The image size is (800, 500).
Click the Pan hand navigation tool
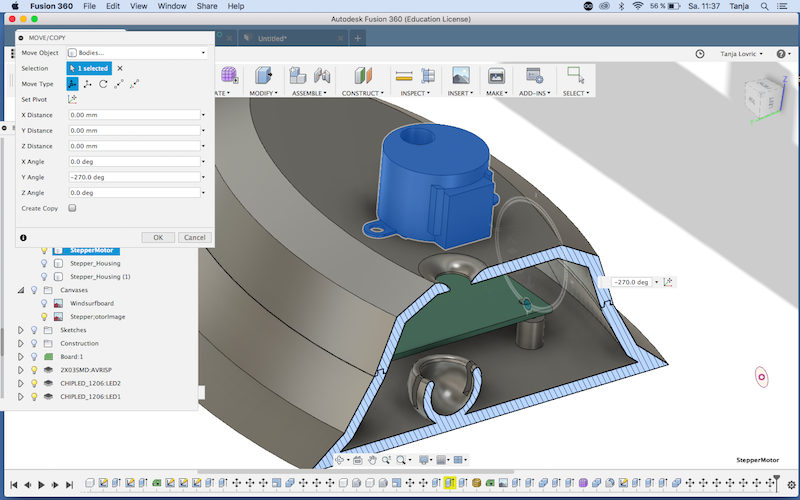(x=372, y=460)
